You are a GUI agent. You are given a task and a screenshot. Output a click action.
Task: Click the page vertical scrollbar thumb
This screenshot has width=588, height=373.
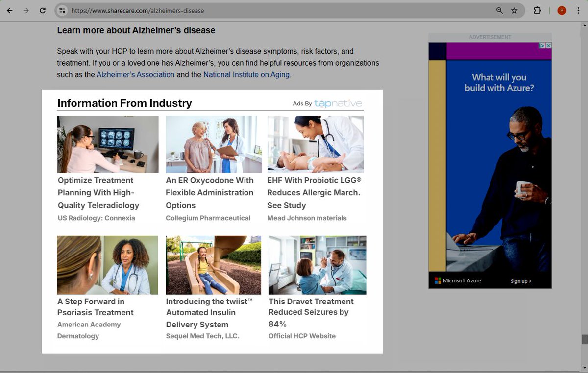584,339
